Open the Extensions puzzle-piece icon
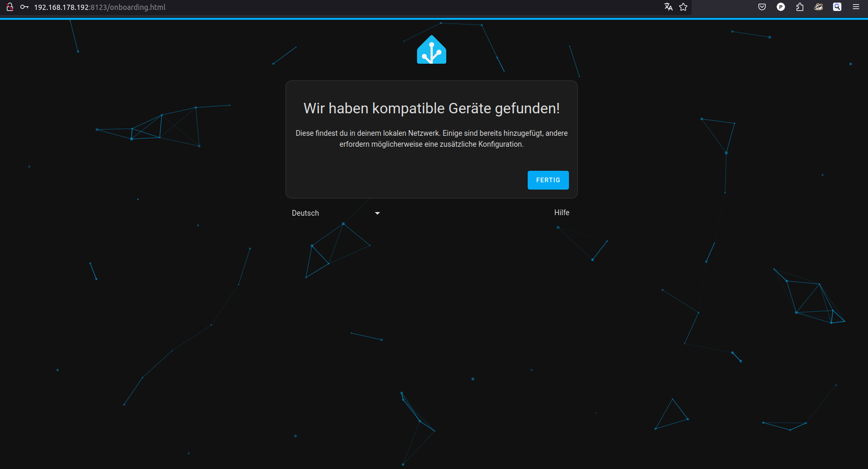 800,7
